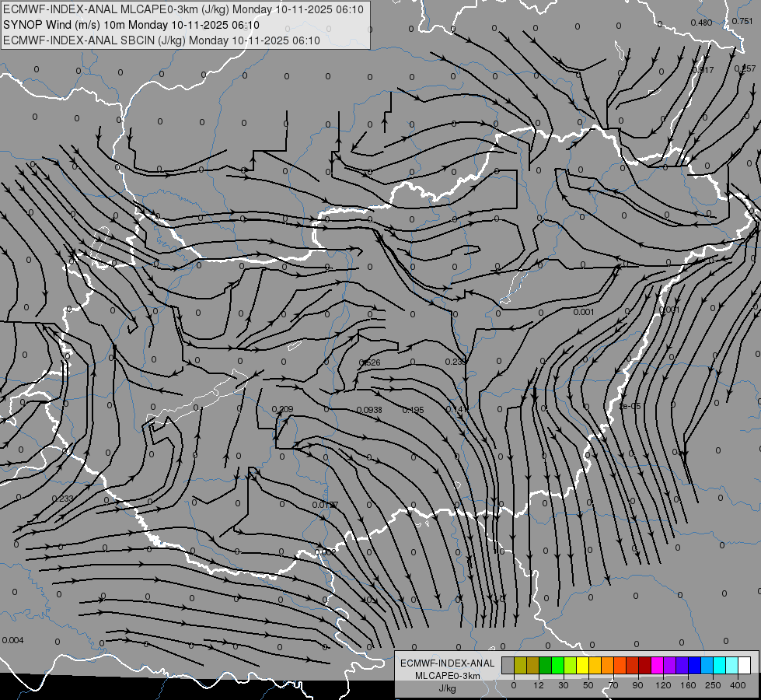Click the bright green legend swatch

click(x=558, y=666)
